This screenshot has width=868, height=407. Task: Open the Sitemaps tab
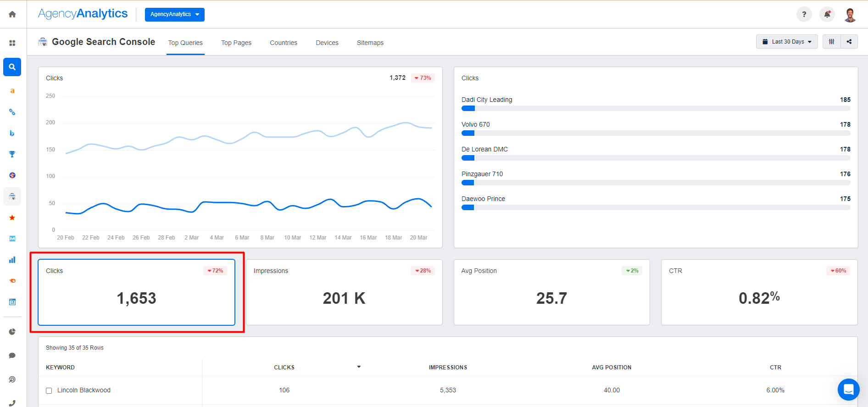pyautogui.click(x=370, y=43)
